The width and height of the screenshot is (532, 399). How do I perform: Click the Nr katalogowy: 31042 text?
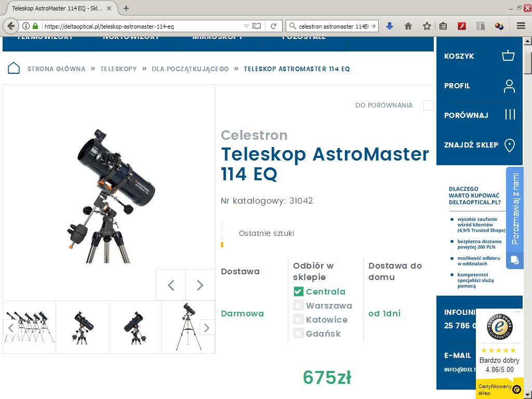pyautogui.click(x=267, y=201)
